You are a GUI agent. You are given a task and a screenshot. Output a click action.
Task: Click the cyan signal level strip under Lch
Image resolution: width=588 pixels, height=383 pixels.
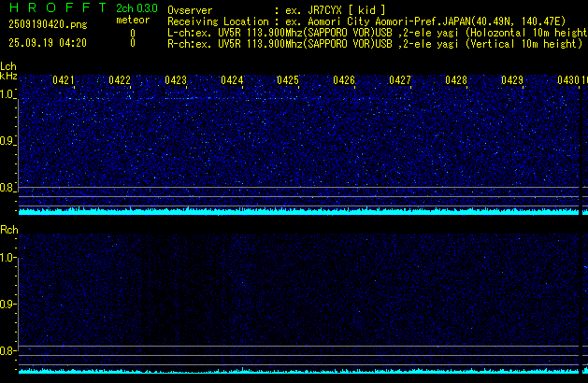tap(299, 210)
